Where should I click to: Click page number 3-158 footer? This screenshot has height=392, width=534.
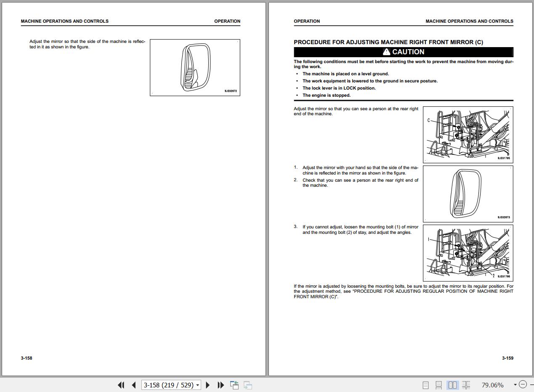27,358
